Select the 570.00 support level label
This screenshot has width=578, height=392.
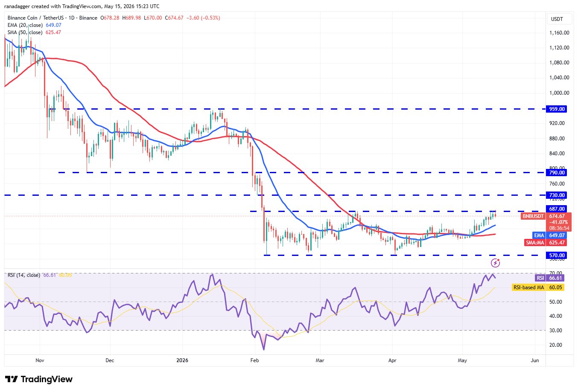pyautogui.click(x=557, y=256)
